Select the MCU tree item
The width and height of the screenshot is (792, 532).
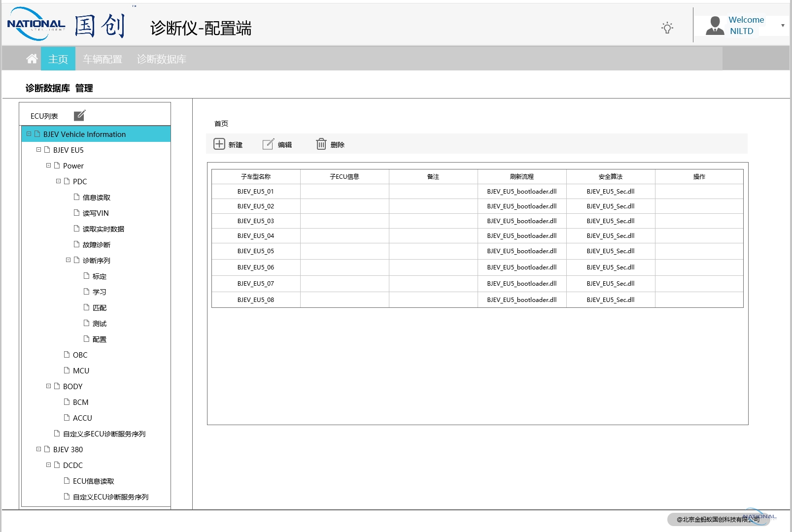tap(81, 371)
